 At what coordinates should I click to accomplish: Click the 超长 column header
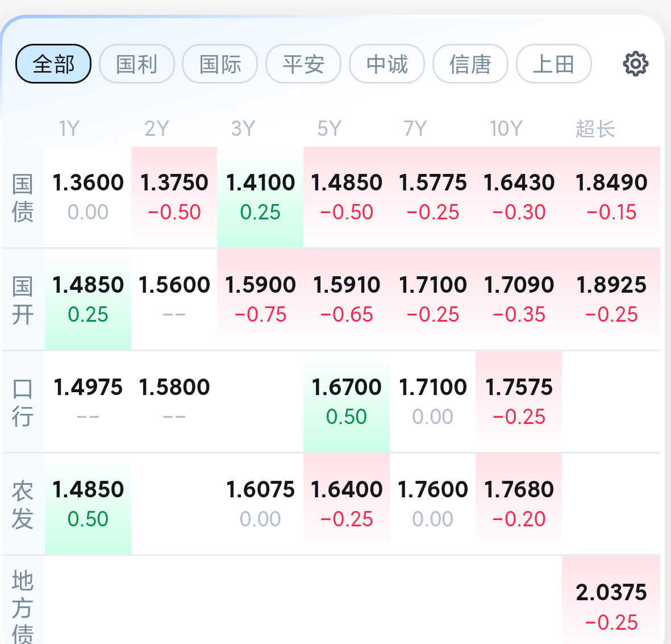click(x=595, y=128)
